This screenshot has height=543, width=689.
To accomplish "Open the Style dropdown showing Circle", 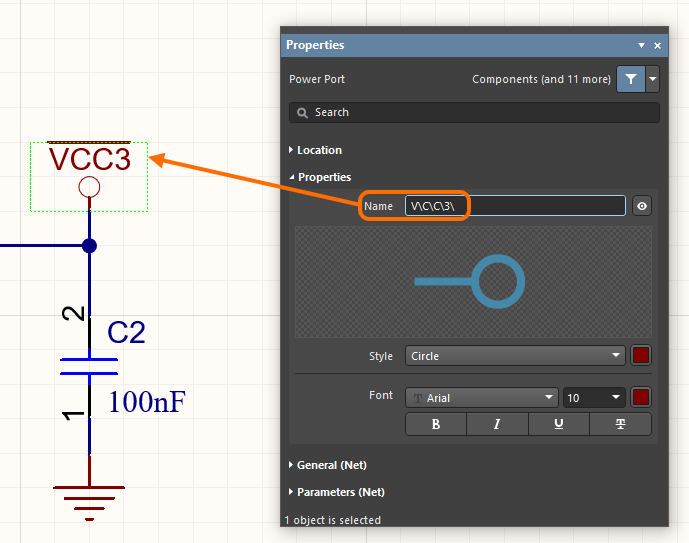I will (515, 356).
